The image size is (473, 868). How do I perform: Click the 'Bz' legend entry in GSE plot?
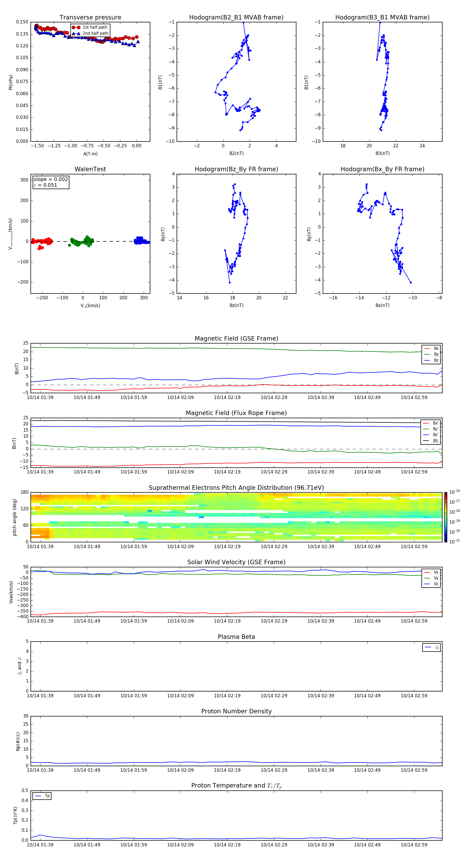coord(431,361)
